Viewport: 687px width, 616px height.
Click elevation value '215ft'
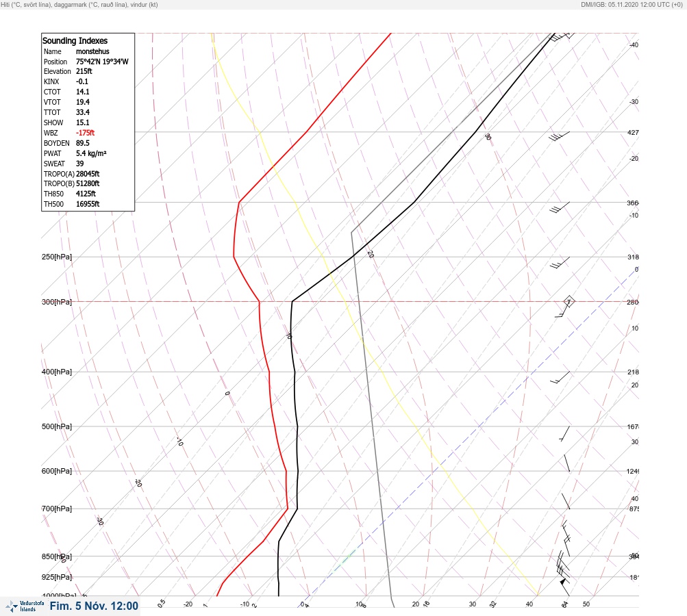pyautogui.click(x=84, y=71)
